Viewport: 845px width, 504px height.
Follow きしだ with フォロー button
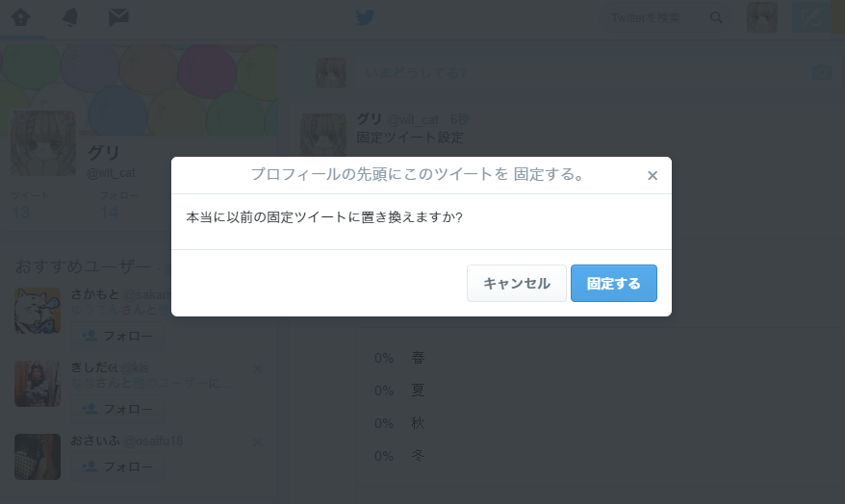click(117, 409)
